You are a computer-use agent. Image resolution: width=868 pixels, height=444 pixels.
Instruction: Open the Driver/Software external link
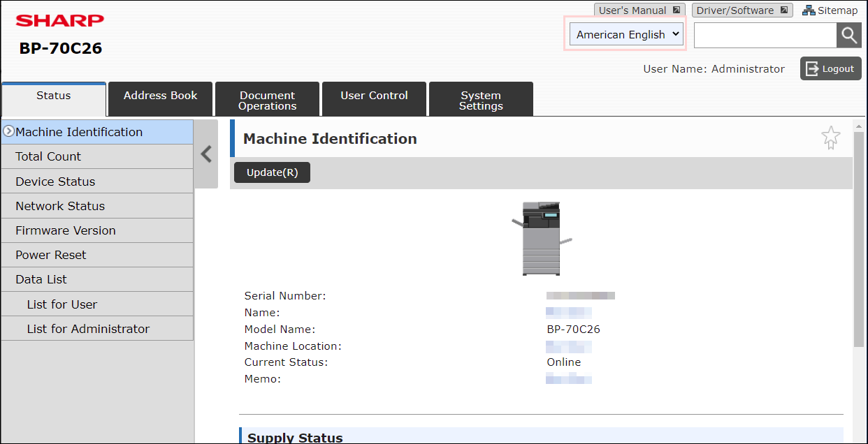tap(742, 10)
